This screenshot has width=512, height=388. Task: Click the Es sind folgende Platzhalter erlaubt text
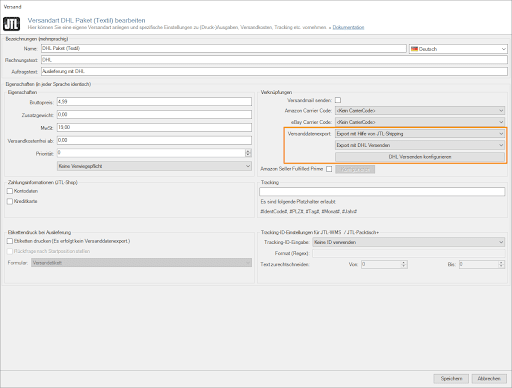[x=298, y=202]
